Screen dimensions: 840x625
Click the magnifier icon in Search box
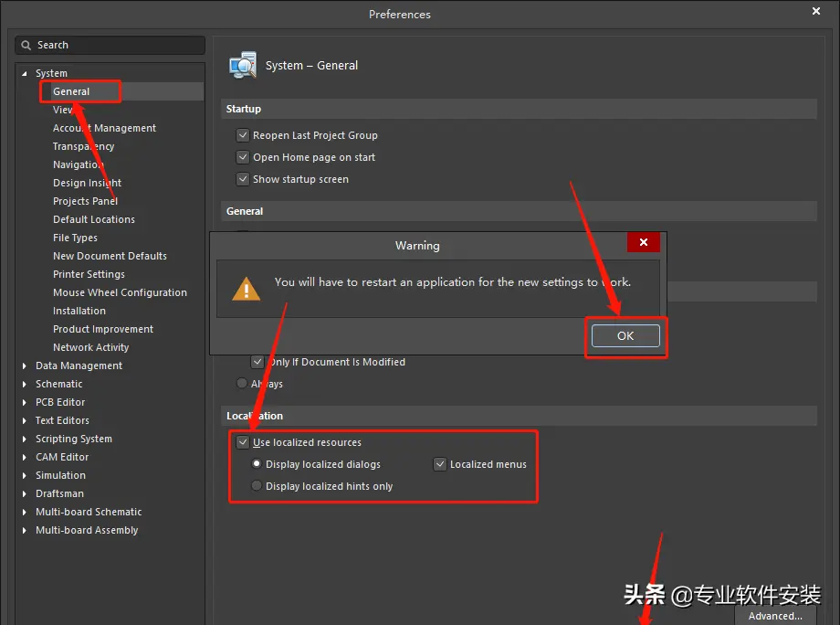pyautogui.click(x=26, y=45)
